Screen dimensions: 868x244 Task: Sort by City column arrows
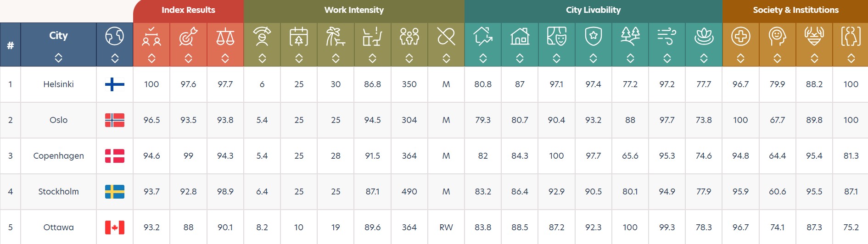[x=58, y=58]
